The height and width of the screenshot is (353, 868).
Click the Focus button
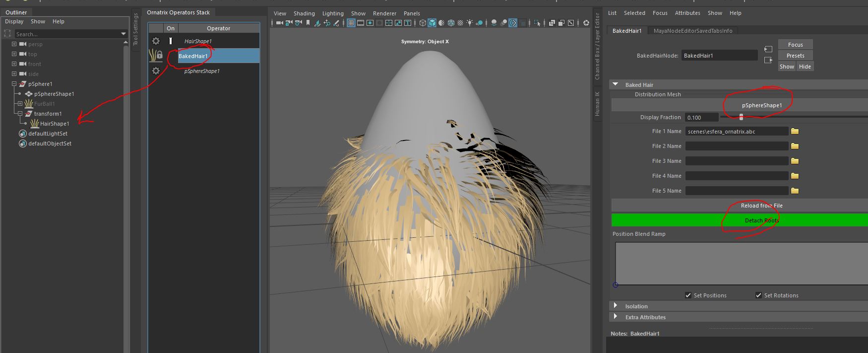(795, 45)
